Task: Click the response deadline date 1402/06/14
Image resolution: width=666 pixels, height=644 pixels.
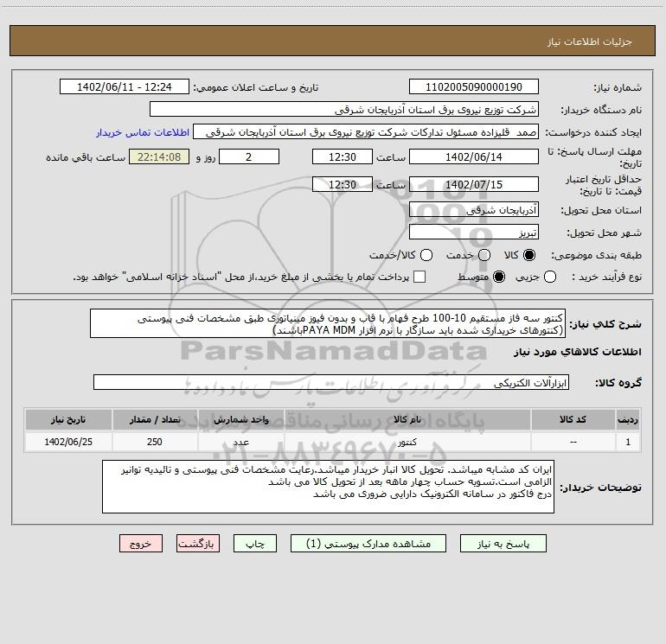Action: click(474, 157)
